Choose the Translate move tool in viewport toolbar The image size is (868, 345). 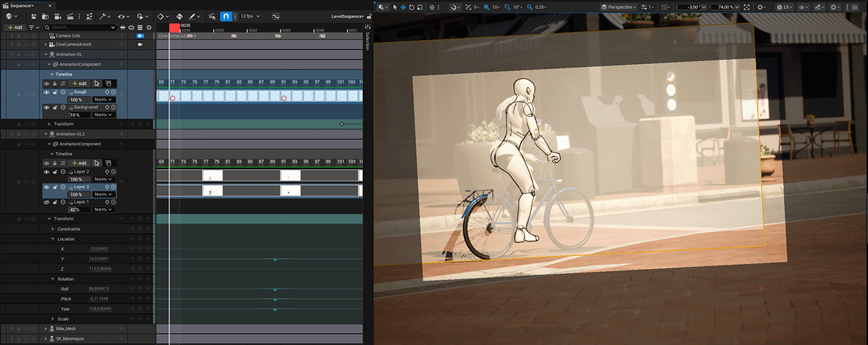point(403,7)
